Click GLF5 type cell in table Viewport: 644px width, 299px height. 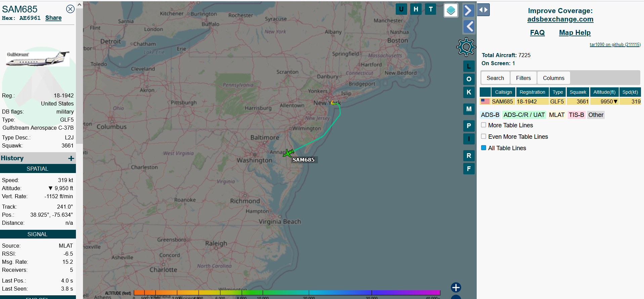557,101
